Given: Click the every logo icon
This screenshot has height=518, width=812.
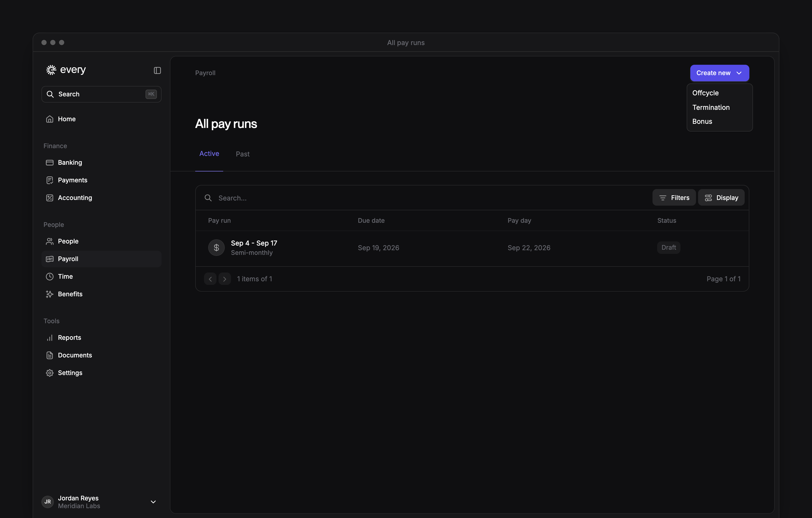Looking at the screenshot, I should 51,70.
